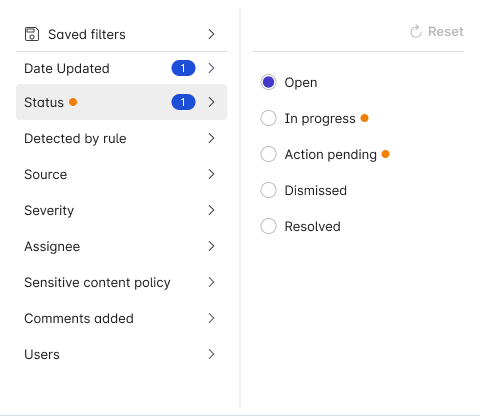Click the Status filter count badge
This screenshot has width=480, height=416.
[183, 102]
